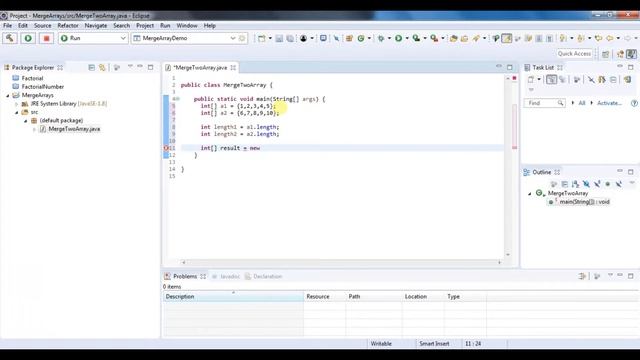Switch to the Declaration tab
The width and height of the screenshot is (640, 360).
click(x=264, y=276)
